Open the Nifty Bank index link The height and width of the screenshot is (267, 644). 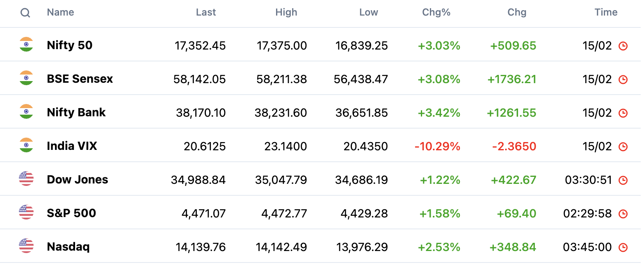tap(76, 112)
